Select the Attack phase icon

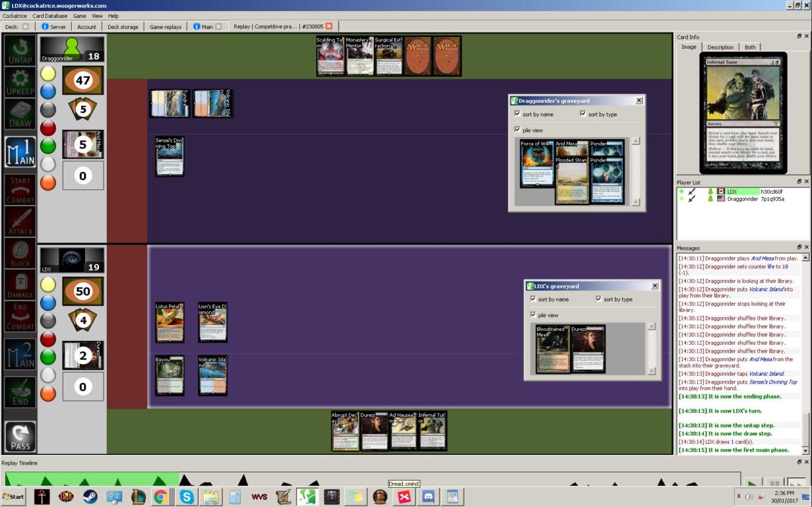pos(20,222)
